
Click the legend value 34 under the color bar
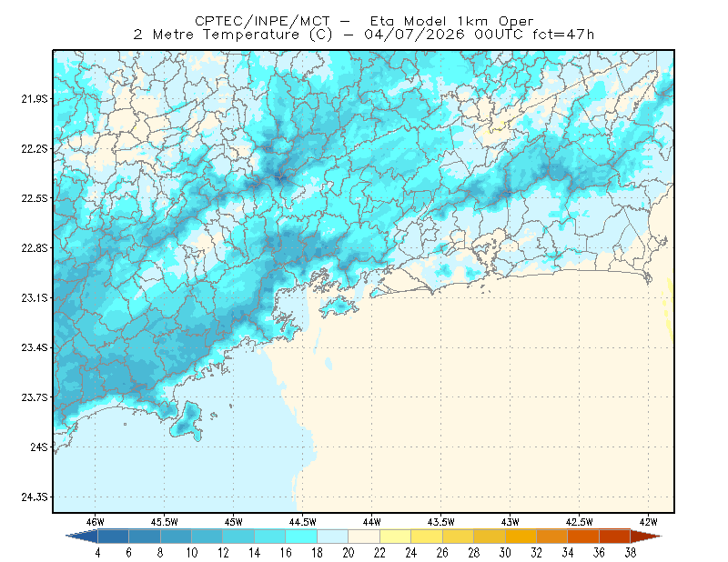[x=568, y=553]
